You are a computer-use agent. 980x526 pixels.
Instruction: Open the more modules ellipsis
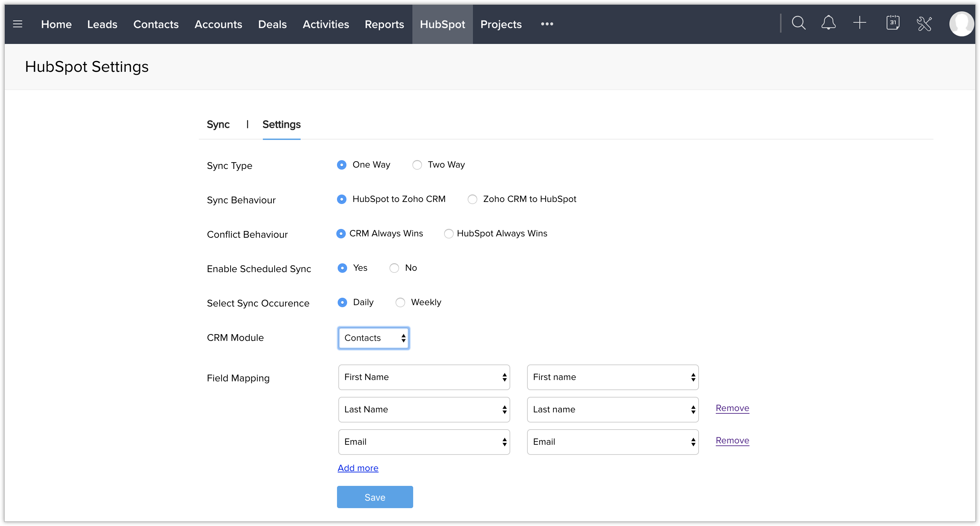[547, 24]
